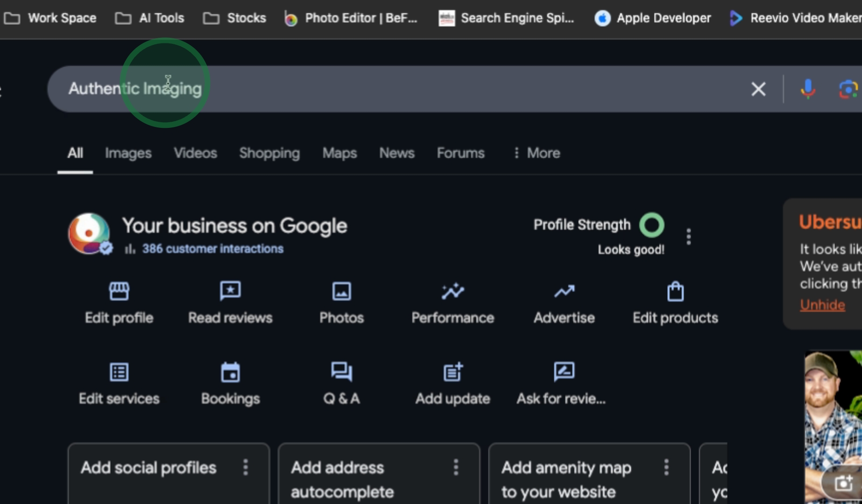Open options for Add address autocomplete card
Viewport: 862px width, 504px height.
[x=456, y=467]
